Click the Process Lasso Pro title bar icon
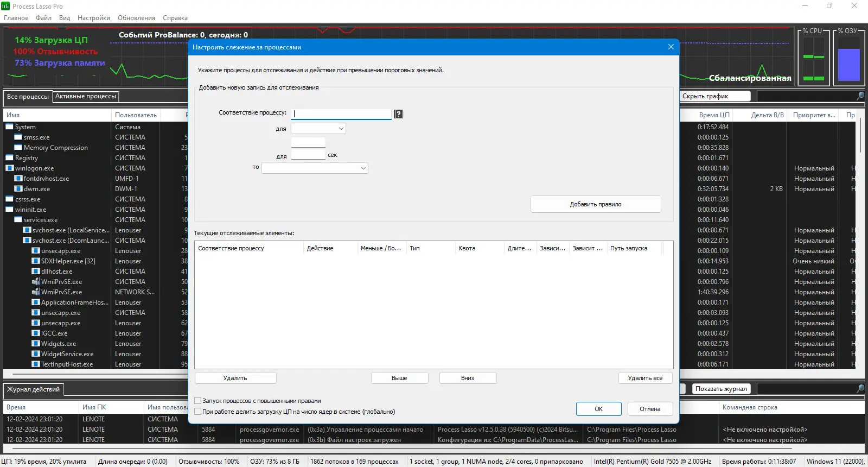The width and height of the screenshot is (868, 467). pyautogui.click(x=5, y=6)
